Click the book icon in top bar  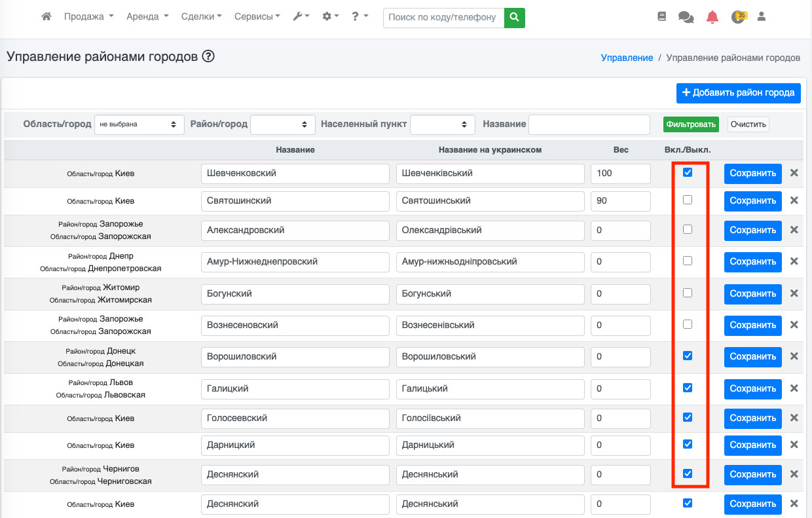click(661, 17)
